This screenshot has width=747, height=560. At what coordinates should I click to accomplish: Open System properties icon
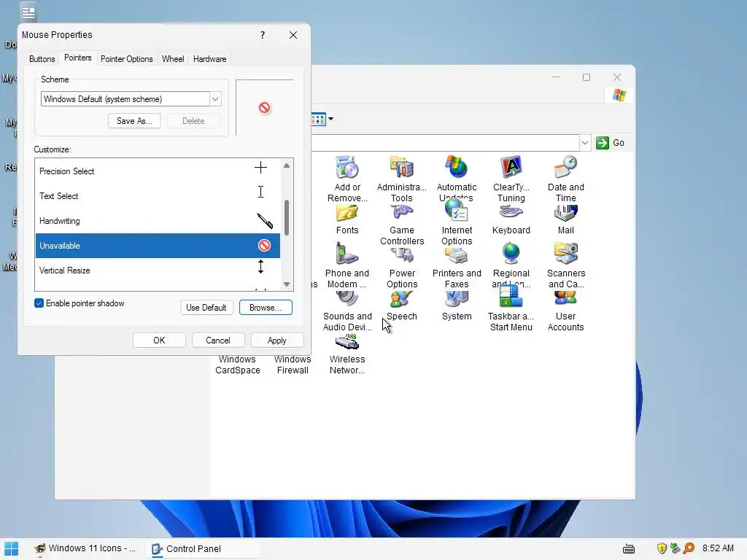pyautogui.click(x=457, y=298)
